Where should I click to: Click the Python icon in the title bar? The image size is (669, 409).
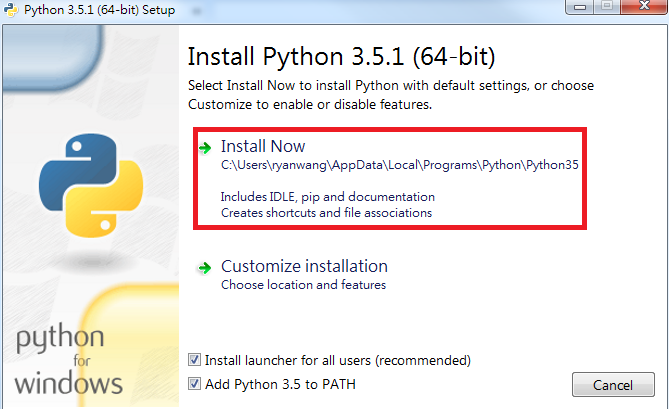(11, 9)
